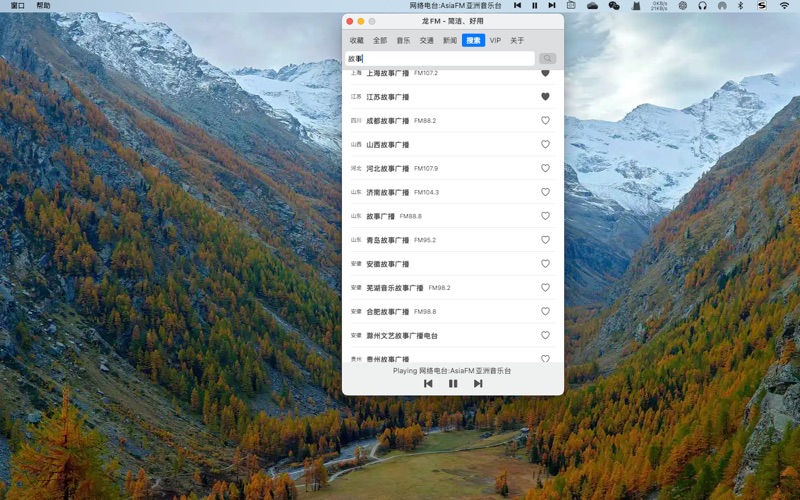Open the 音乐 tab

click(x=403, y=41)
